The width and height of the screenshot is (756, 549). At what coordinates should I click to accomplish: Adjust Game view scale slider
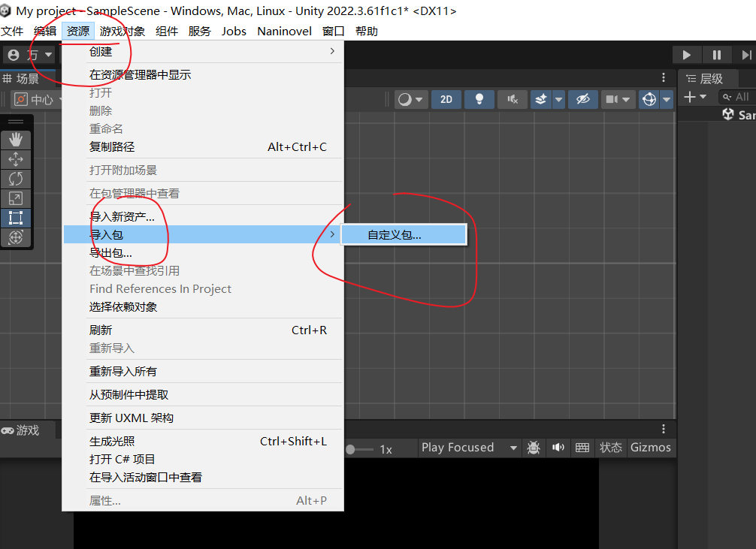pos(359,449)
